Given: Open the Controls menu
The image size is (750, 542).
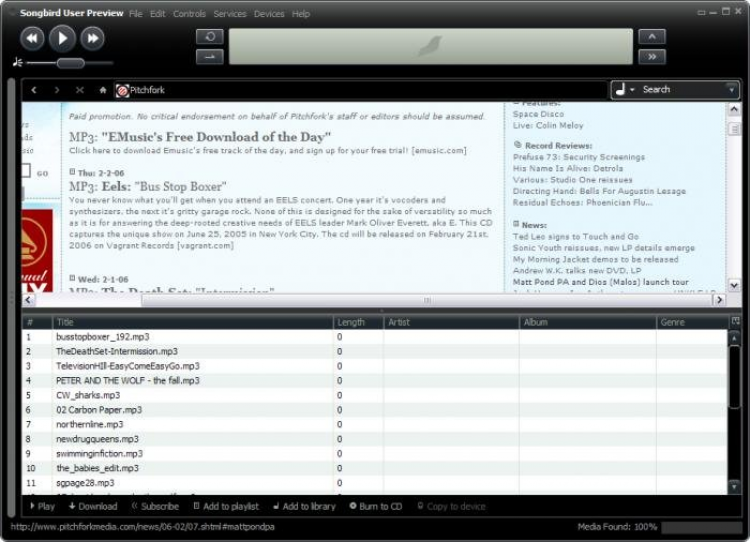Looking at the screenshot, I should click(x=189, y=14).
